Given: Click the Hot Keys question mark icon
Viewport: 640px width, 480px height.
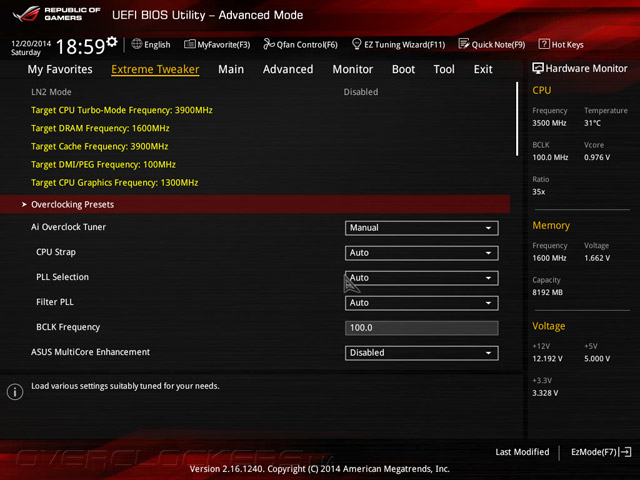Looking at the screenshot, I should click(x=544, y=44).
